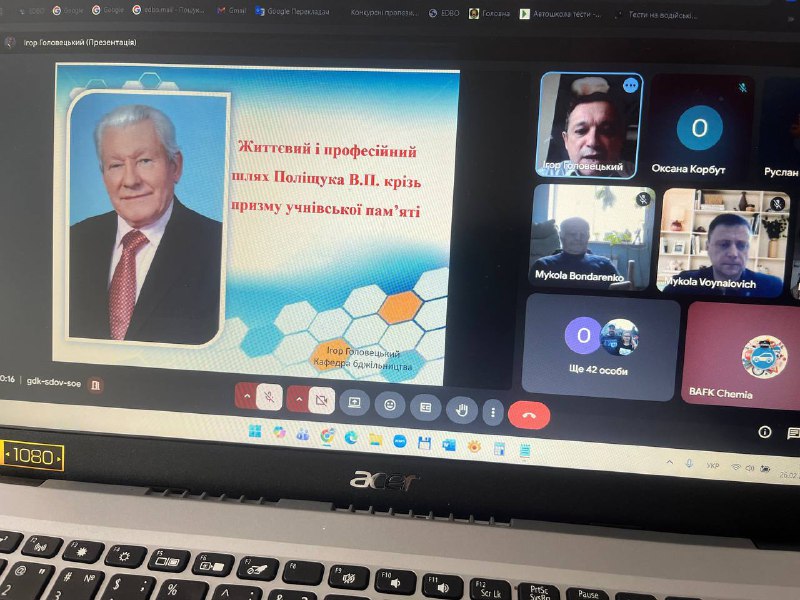Open meeting info icon at bottom right
The width and height of the screenshot is (800, 600).
click(765, 432)
